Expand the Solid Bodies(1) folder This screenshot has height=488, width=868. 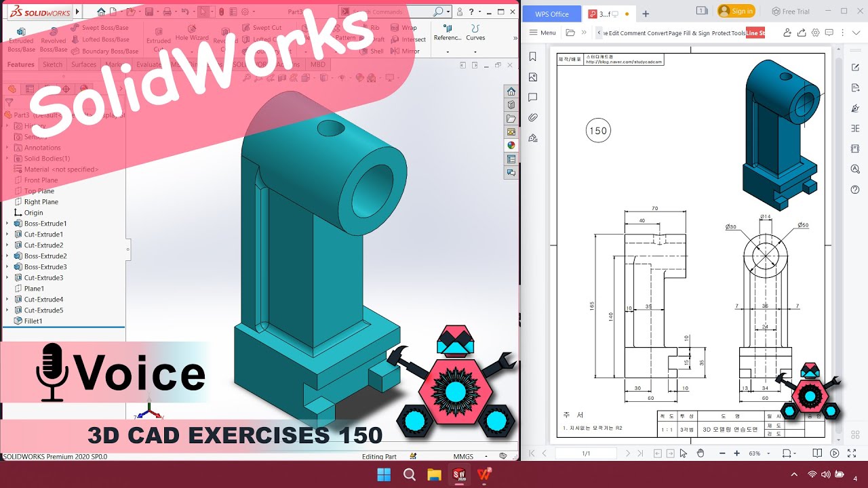pos(7,159)
